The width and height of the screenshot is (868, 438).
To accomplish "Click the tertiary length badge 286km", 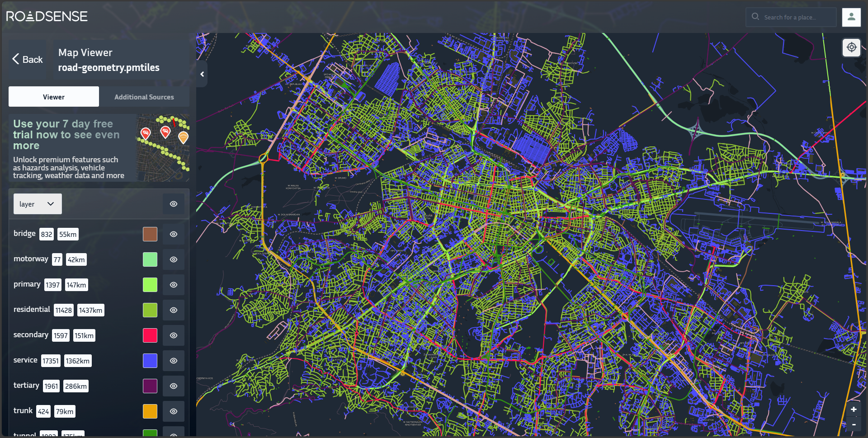I will pos(76,386).
